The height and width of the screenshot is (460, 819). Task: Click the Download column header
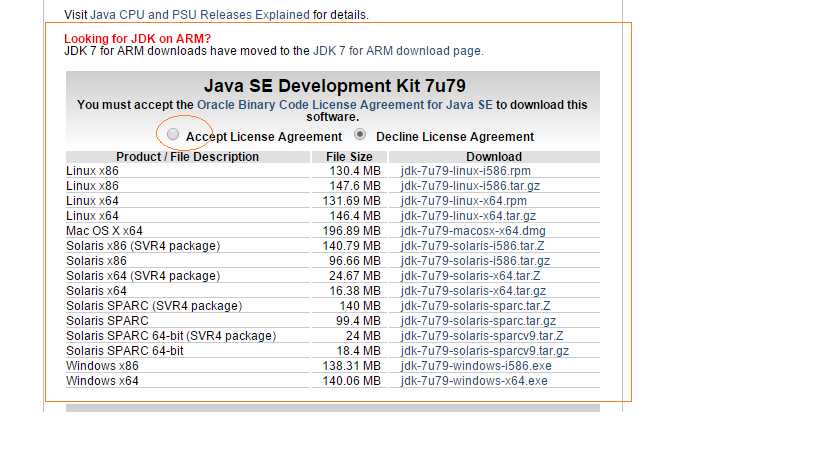pos(494,157)
